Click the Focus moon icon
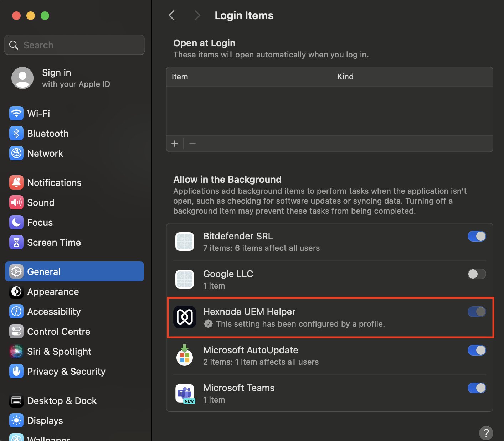This screenshot has height=441, width=504. pyautogui.click(x=16, y=223)
